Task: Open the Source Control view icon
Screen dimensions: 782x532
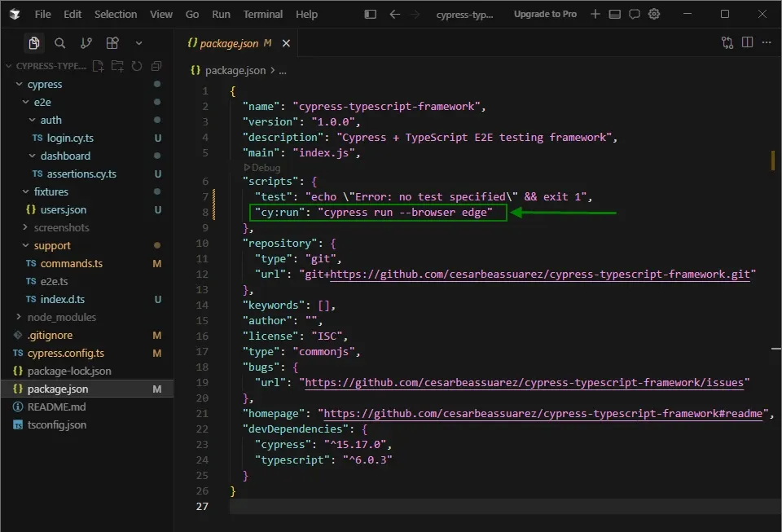Action: tap(86, 43)
